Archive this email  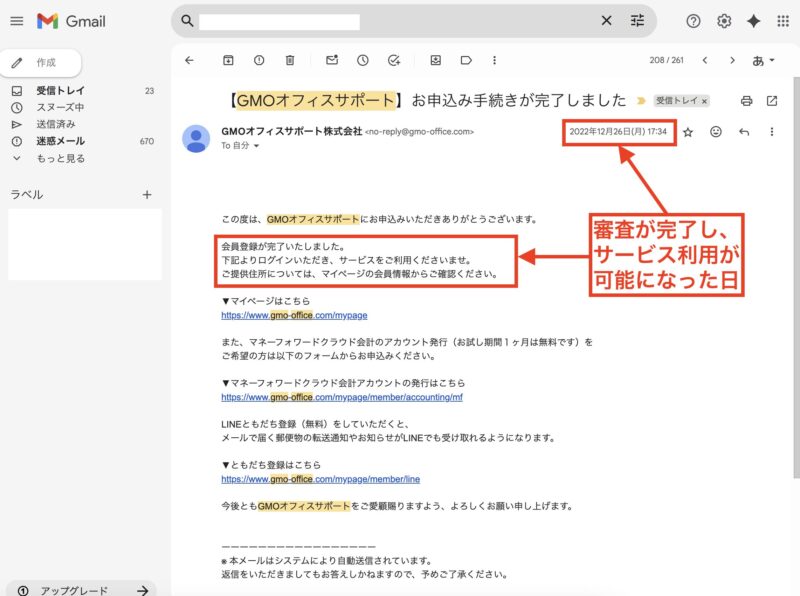228,60
